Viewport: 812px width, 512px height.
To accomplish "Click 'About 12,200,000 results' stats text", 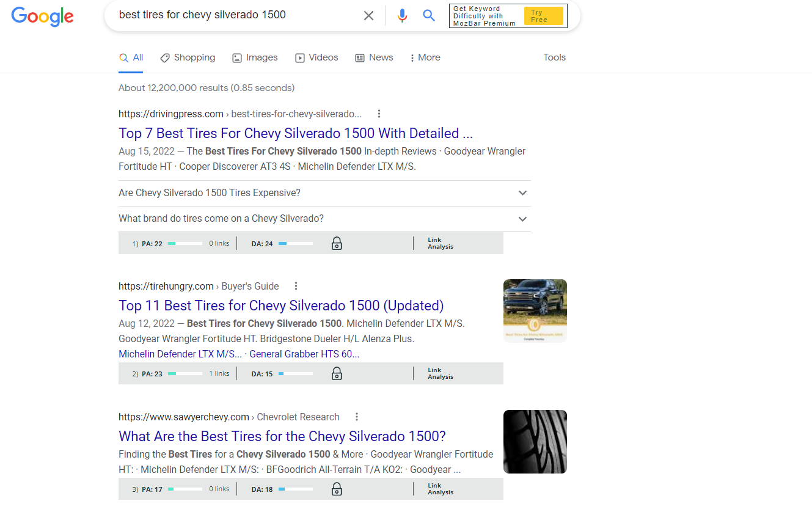I will 207,88.
